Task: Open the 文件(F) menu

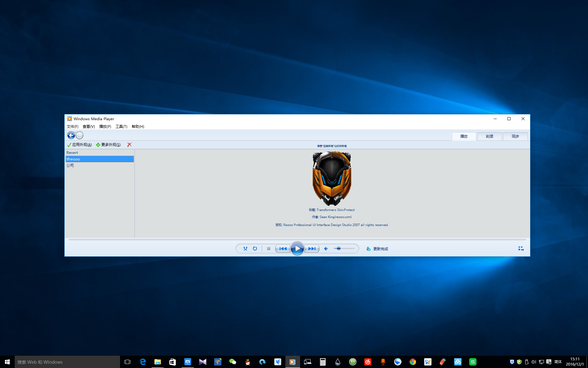Action: pos(73,127)
